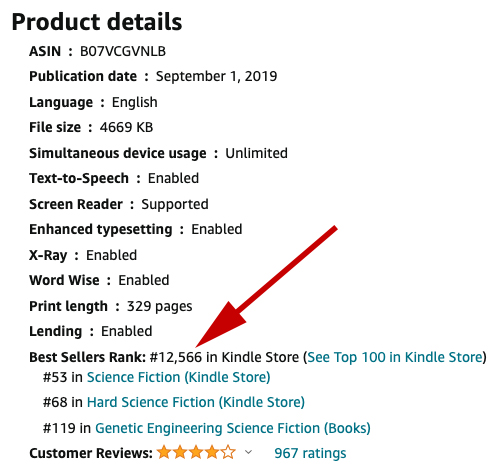Open the See Top 100 in Kindle Store link
This screenshot has height=476, width=500.
(x=395, y=357)
